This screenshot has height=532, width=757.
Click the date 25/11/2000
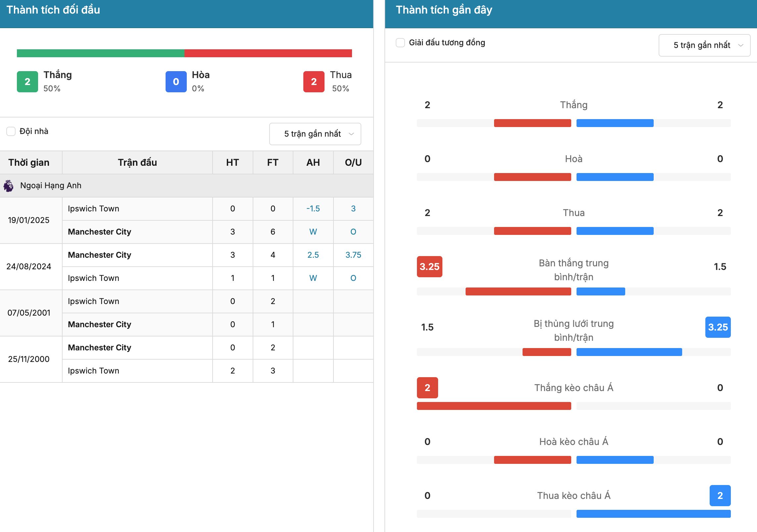point(29,359)
